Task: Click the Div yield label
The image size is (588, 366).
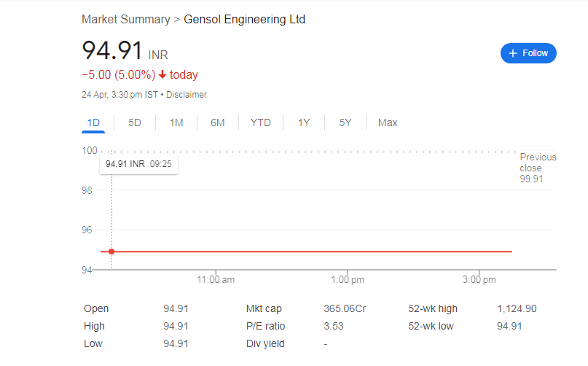Action: [x=265, y=344]
